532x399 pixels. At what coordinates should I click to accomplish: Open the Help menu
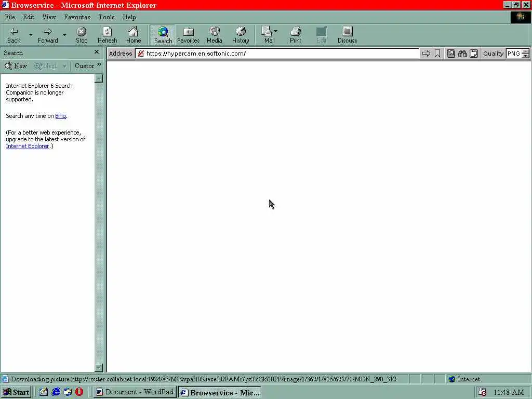(129, 17)
